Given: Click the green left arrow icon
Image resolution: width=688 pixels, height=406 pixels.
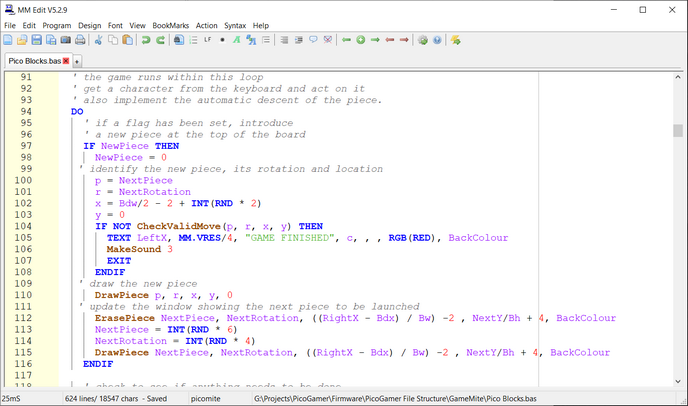Looking at the screenshot, I should pyautogui.click(x=346, y=40).
